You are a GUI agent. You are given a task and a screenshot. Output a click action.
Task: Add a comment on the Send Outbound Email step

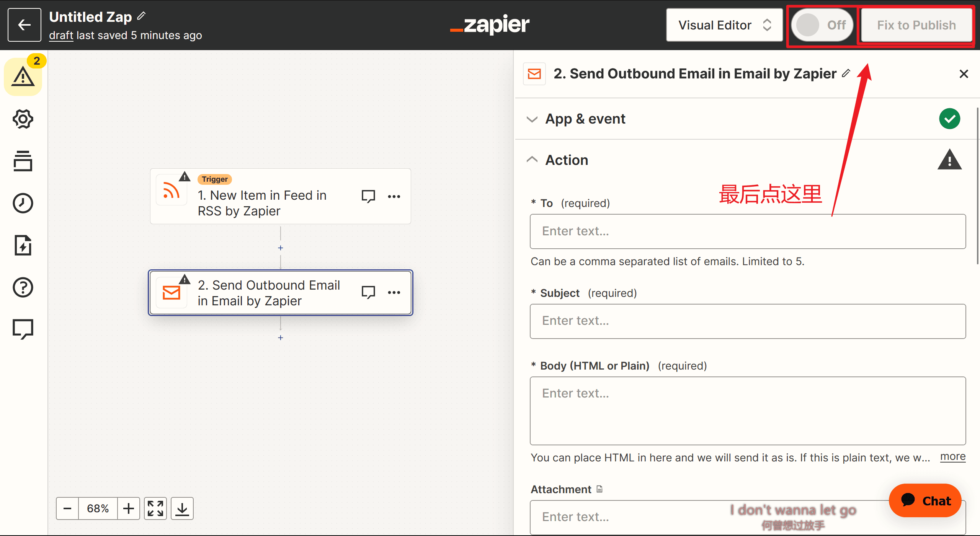[368, 292]
